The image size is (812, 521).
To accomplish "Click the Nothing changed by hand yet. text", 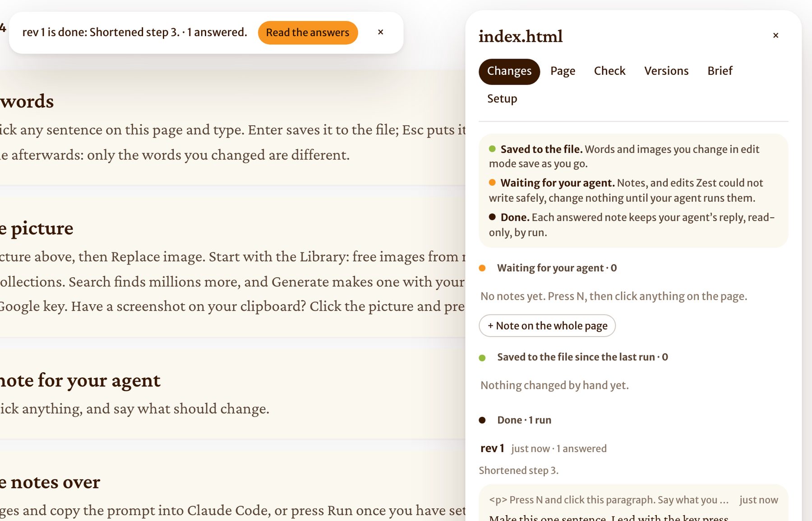I will pyautogui.click(x=554, y=385).
